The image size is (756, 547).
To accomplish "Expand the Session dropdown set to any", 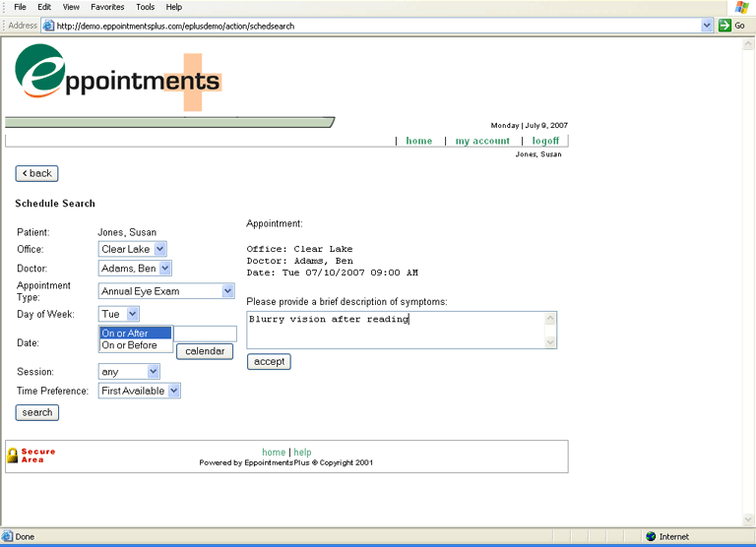I will click(129, 372).
